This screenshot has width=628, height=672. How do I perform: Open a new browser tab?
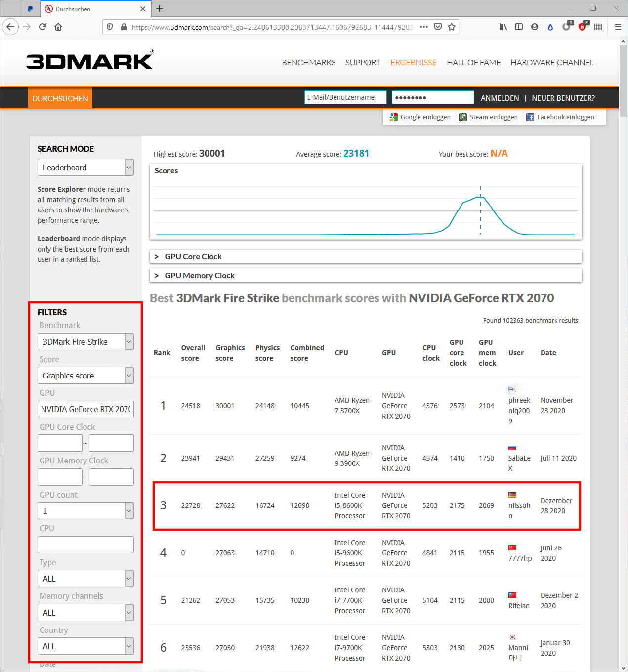coord(160,8)
